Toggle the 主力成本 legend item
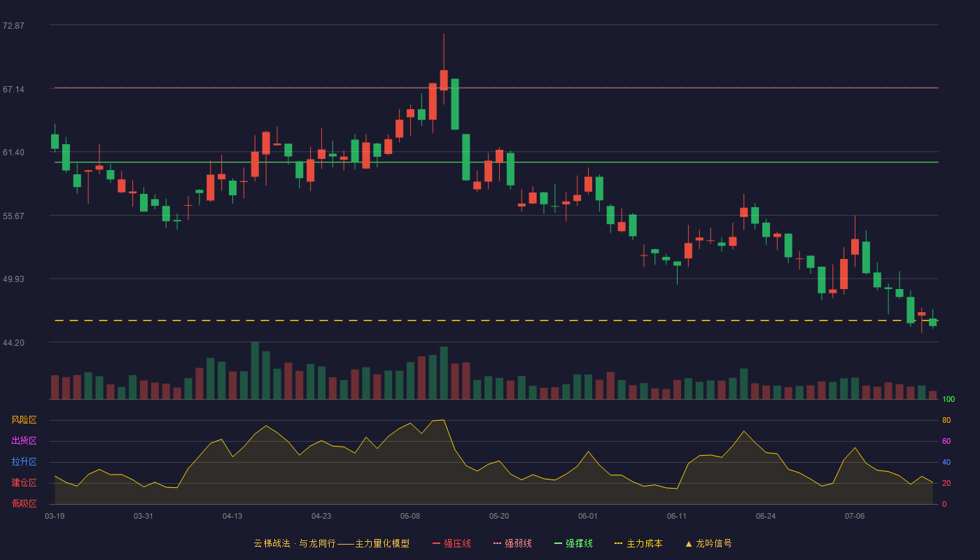The height and width of the screenshot is (560, 980). (638, 543)
